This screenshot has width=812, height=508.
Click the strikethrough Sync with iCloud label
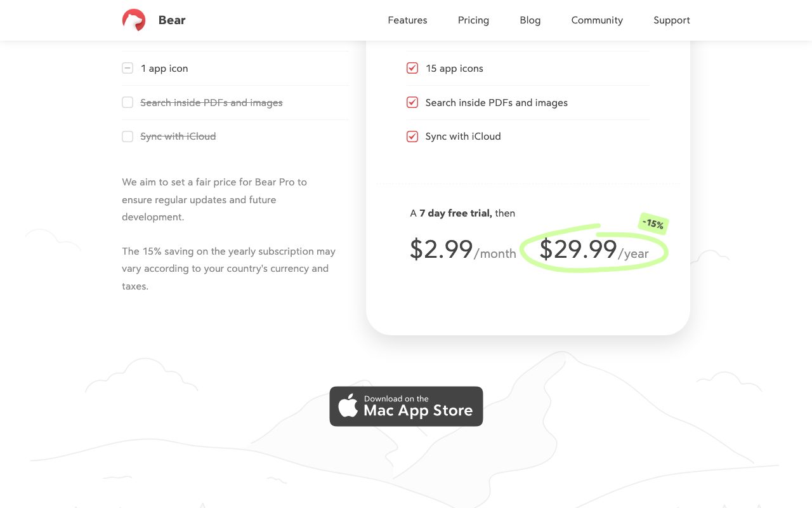coord(178,137)
